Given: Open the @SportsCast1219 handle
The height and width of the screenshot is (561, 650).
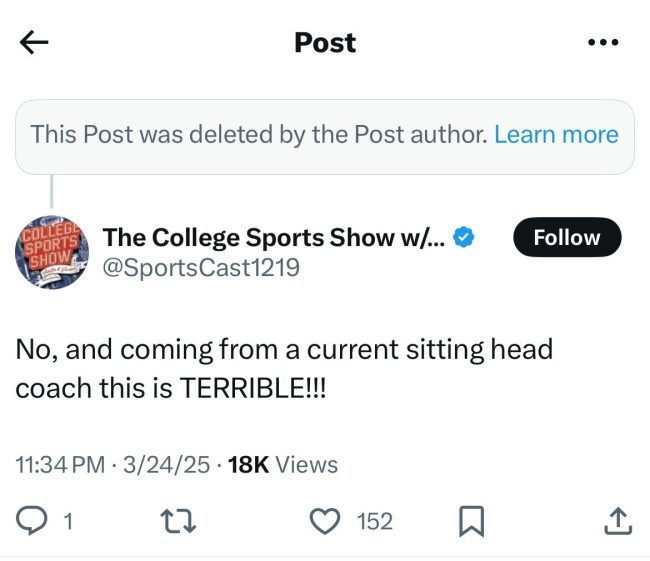Looking at the screenshot, I should coord(201,268).
